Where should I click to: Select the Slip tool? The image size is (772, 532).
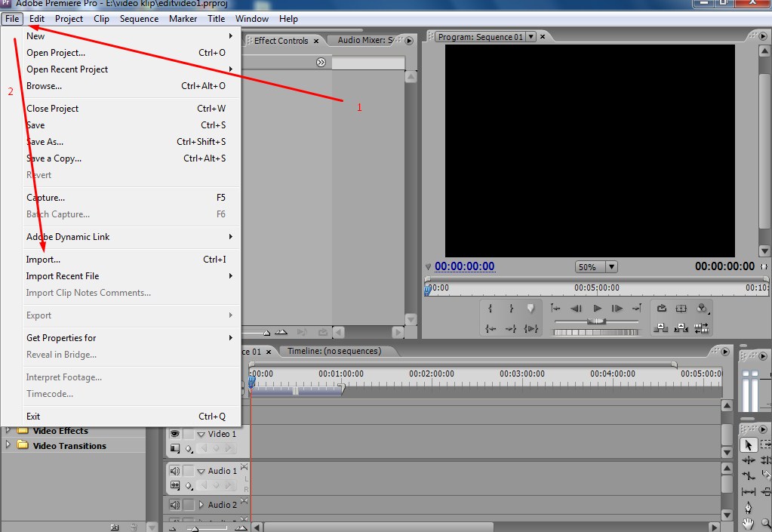[x=749, y=491]
